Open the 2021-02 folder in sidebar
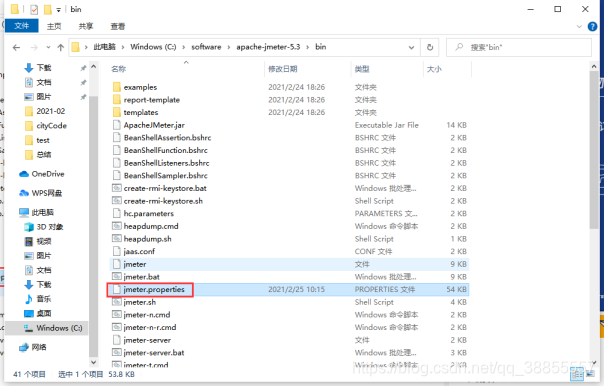Image resolution: width=605 pixels, height=386 pixels. tap(51, 111)
